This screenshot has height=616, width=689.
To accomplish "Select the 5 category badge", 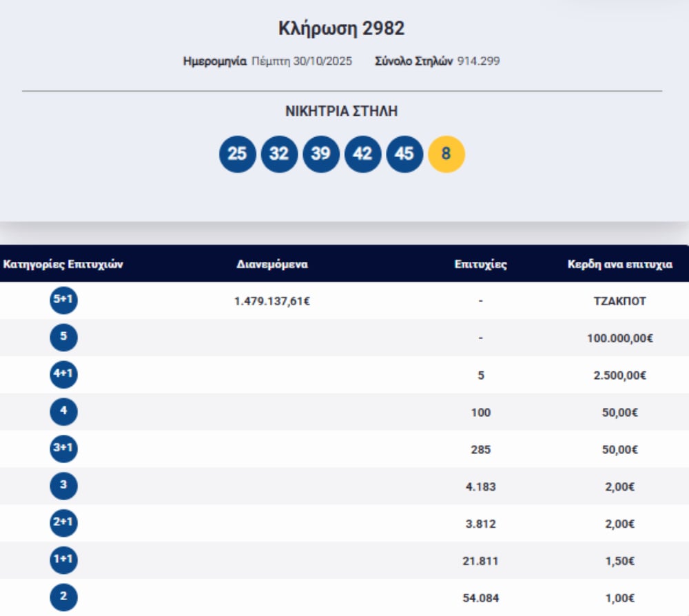I will [63, 338].
